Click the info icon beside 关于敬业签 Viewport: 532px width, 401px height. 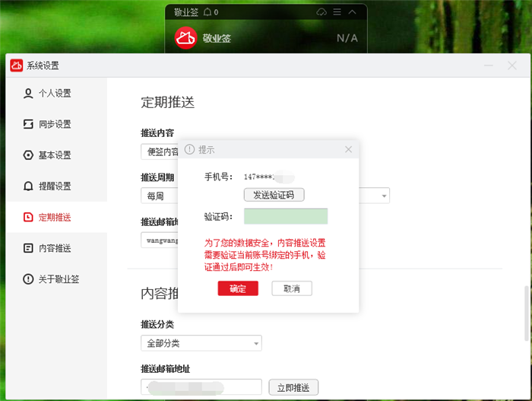tap(28, 279)
